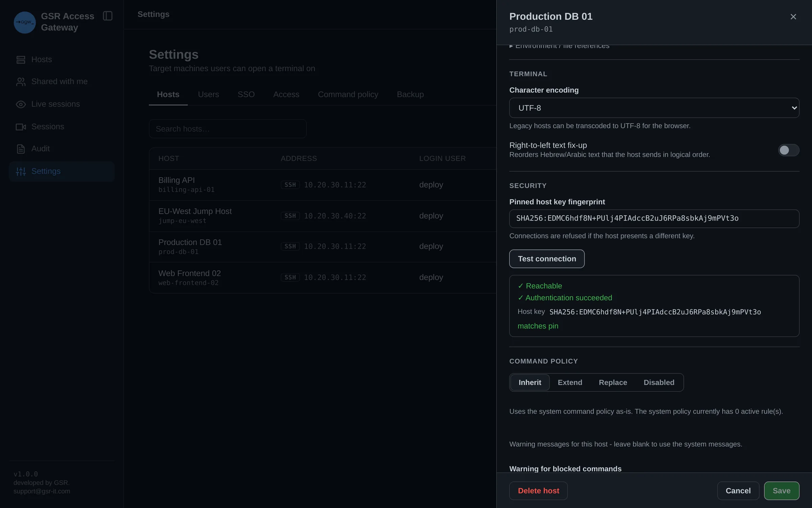Select Extend command policy mode
The width and height of the screenshot is (812, 508).
[x=570, y=382]
